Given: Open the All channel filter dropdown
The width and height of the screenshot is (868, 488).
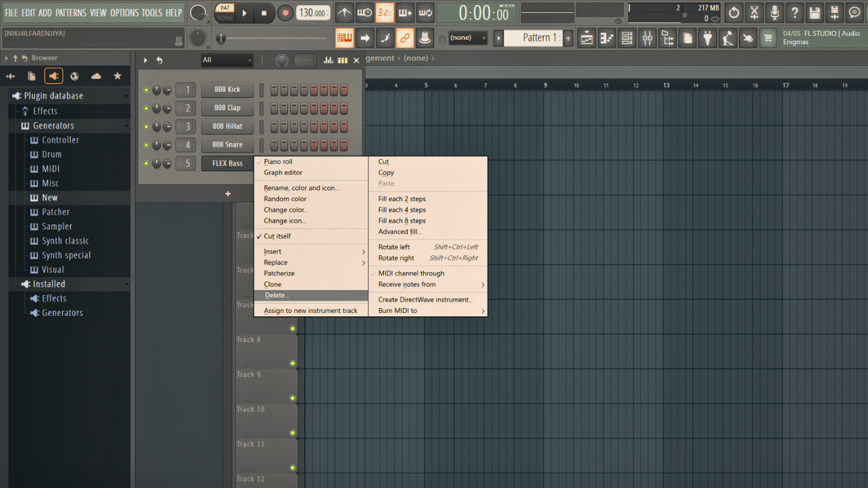Looking at the screenshot, I should (x=227, y=60).
